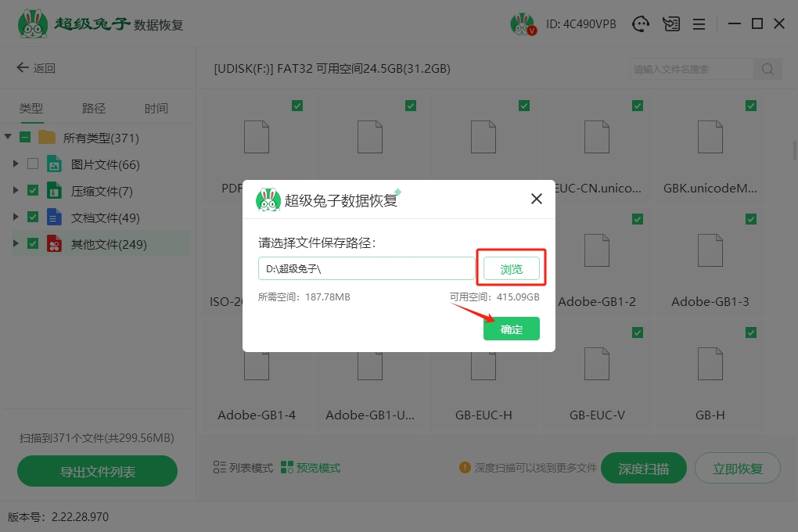Switch to 列表模式 list view icon
798x532 pixels.
pyautogui.click(x=220, y=468)
